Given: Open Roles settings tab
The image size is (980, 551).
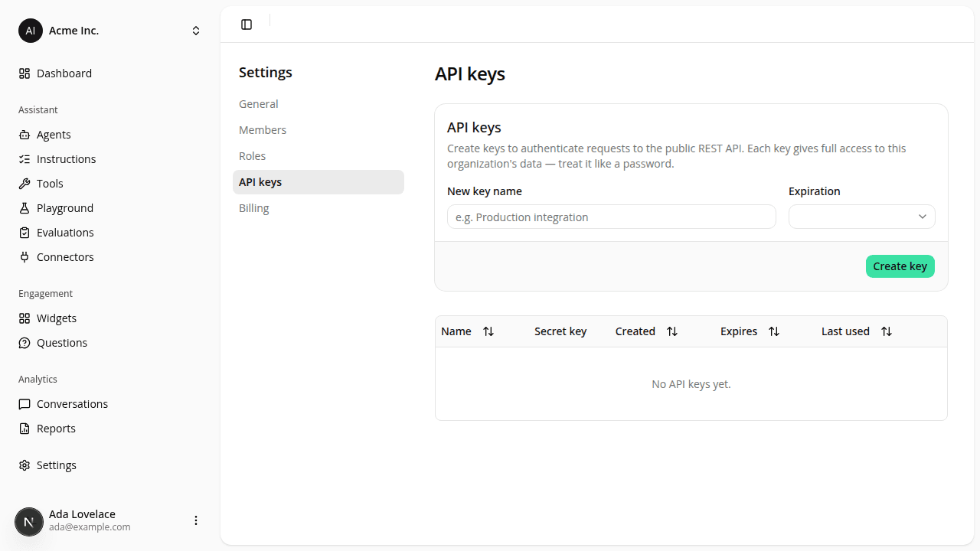Looking at the screenshot, I should (x=318, y=156).
